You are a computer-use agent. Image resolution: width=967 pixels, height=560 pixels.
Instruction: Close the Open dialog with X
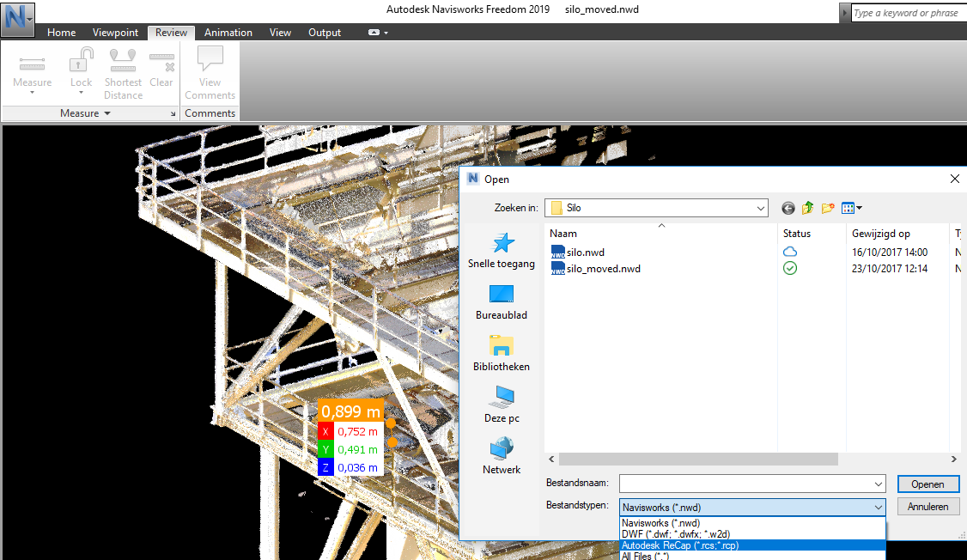(x=955, y=179)
